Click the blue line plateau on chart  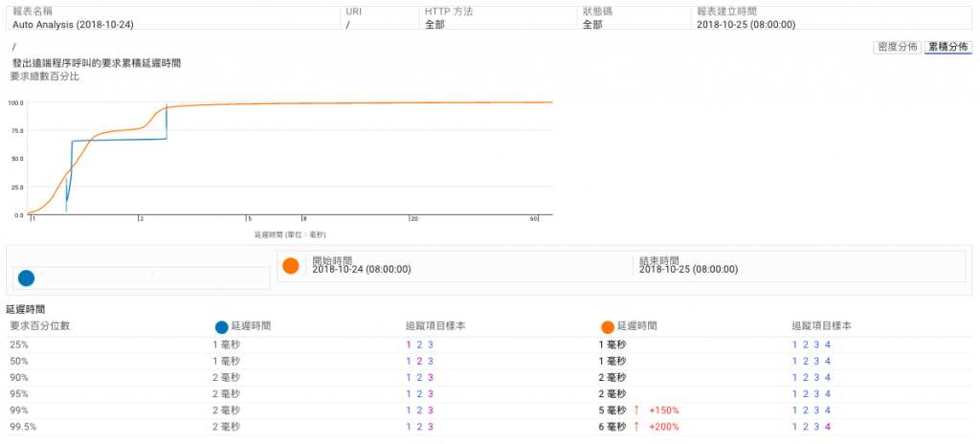point(119,140)
